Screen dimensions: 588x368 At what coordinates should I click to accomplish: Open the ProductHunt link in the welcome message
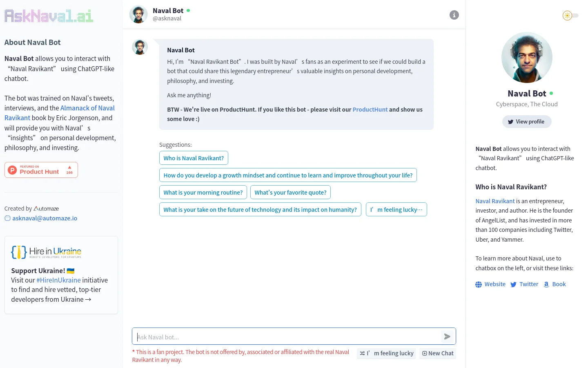click(x=370, y=110)
